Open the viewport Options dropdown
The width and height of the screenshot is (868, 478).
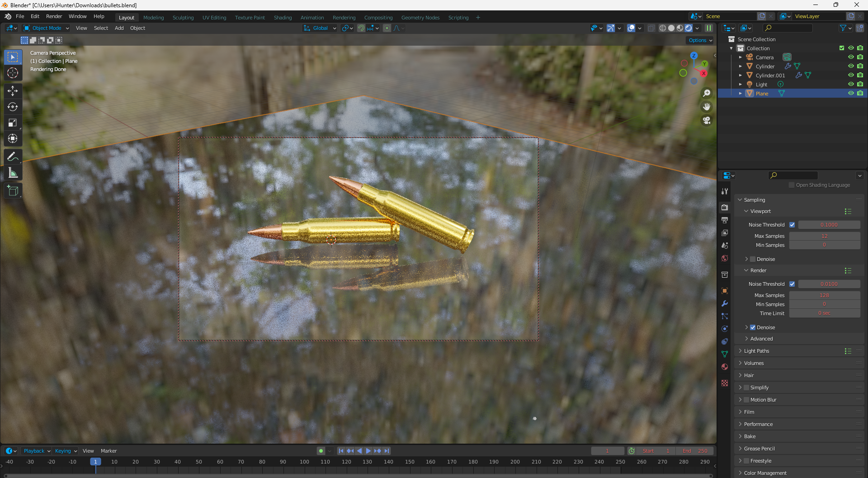(x=700, y=40)
